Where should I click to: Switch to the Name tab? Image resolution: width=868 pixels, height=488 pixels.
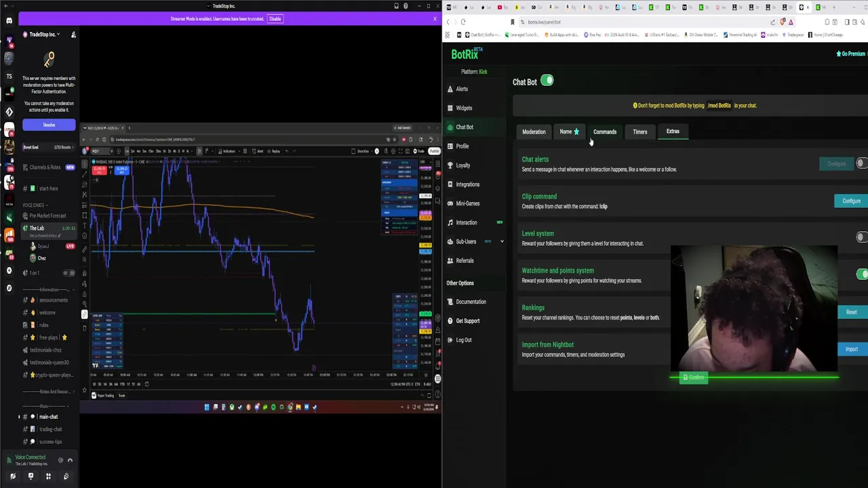click(569, 131)
